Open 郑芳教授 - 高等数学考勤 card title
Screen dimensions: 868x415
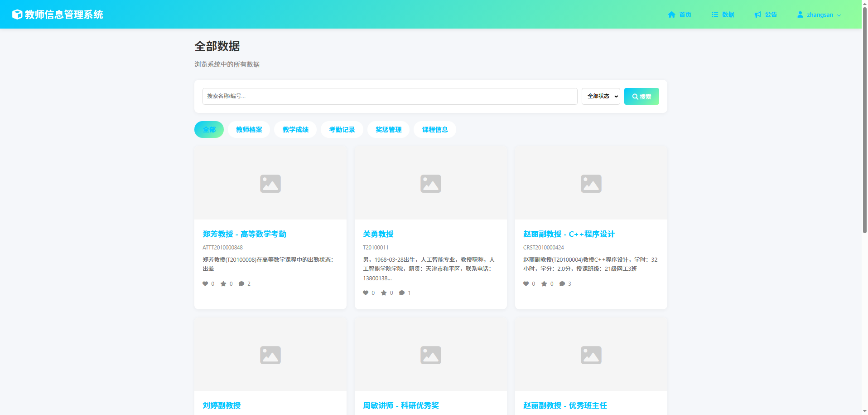[244, 234]
